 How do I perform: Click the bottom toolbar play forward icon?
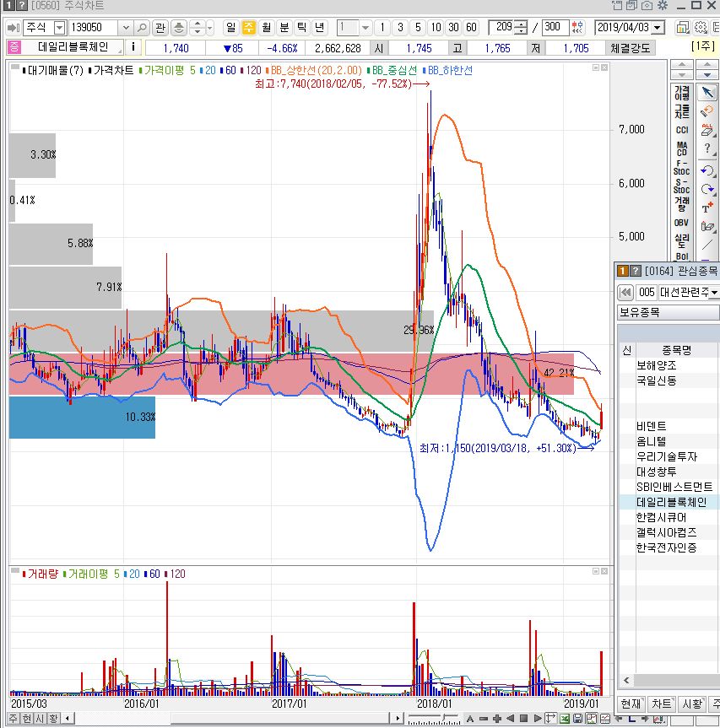pyautogui.click(x=538, y=719)
